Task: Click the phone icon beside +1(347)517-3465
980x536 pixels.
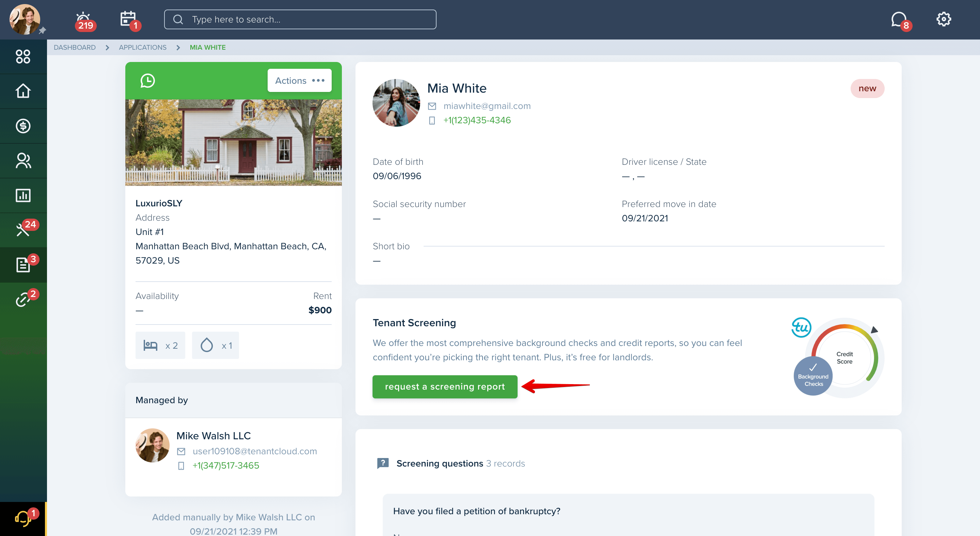Action: click(x=181, y=466)
